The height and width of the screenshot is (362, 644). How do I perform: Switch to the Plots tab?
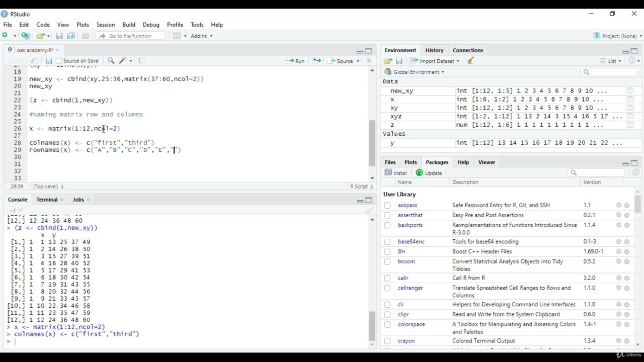[x=411, y=162]
